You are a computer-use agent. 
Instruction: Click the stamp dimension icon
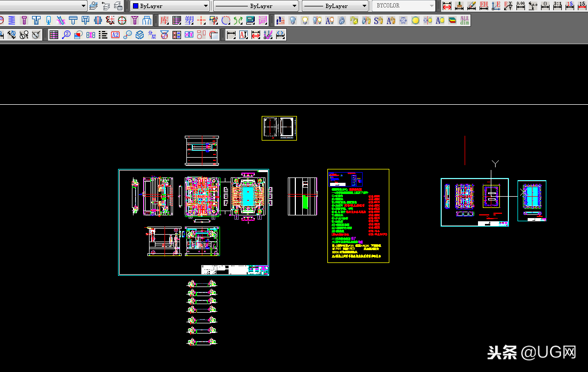pyautogui.click(x=459, y=6)
